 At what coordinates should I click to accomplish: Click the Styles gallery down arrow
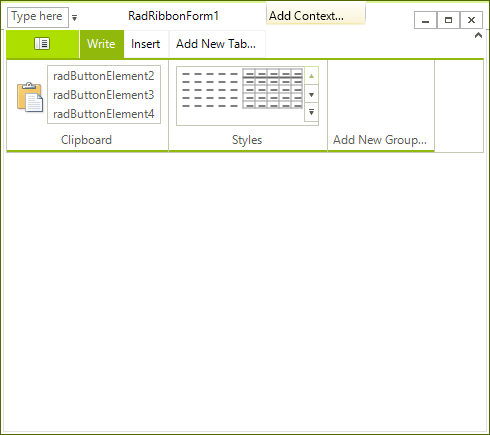(311, 95)
